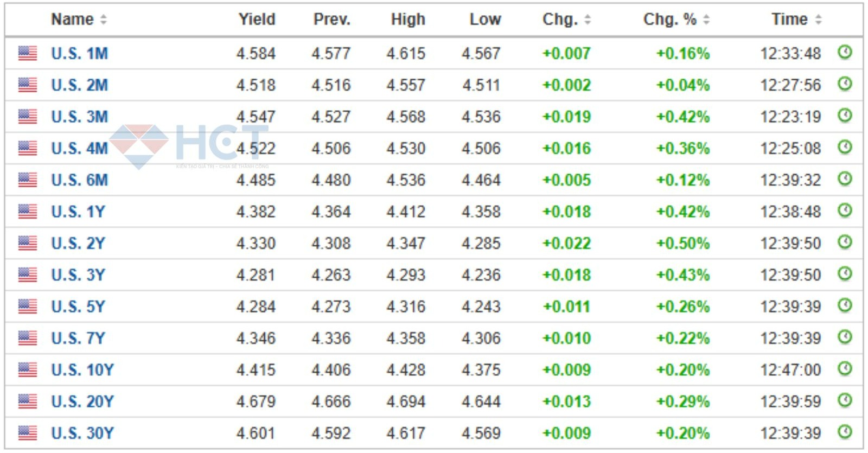Open the U.S. 10Y bond link
Viewport: 868px width, 453px height.
click(82, 370)
